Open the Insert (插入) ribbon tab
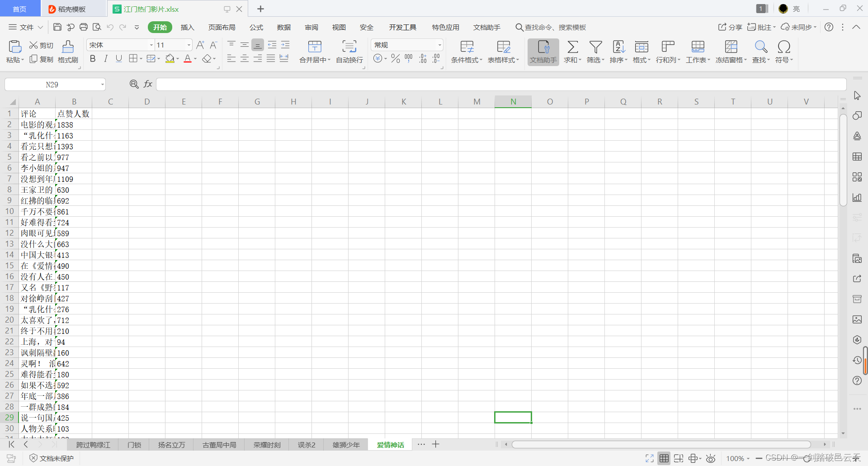Screen dimensions: 868x466 click(187, 27)
